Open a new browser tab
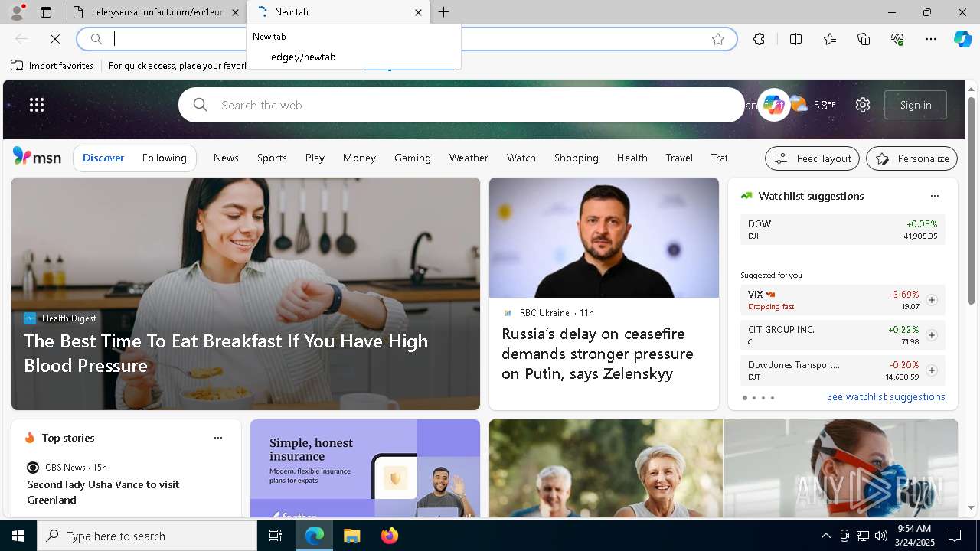The image size is (980, 551). 443,12
